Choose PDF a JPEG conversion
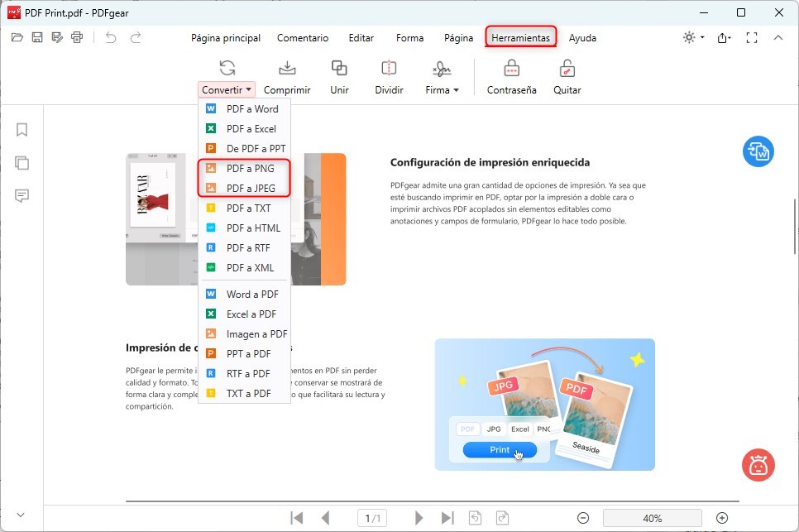This screenshot has width=799, height=532. [x=244, y=188]
